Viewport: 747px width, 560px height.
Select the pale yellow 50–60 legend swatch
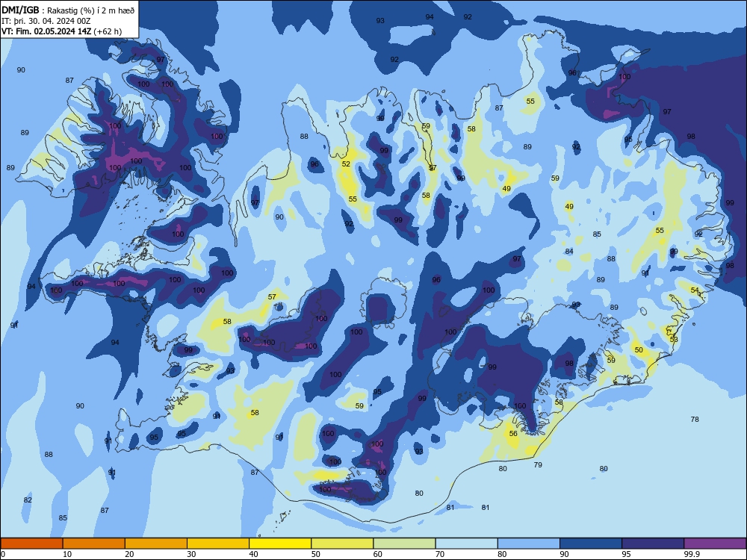tap(342, 544)
